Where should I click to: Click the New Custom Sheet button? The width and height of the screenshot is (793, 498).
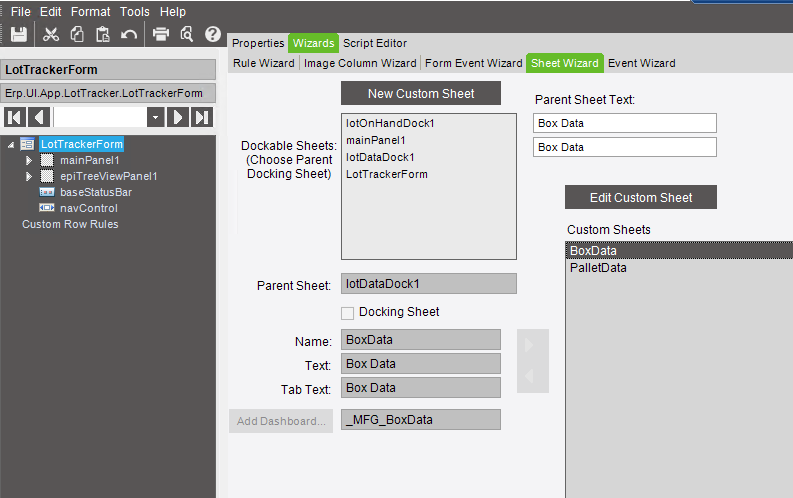click(421, 94)
